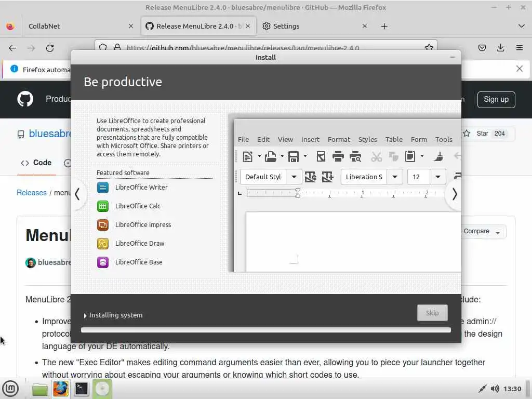This screenshot has width=532, height=399.
Task: Go back in Firefox history
Action: pyautogui.click(x=12, y=48)
